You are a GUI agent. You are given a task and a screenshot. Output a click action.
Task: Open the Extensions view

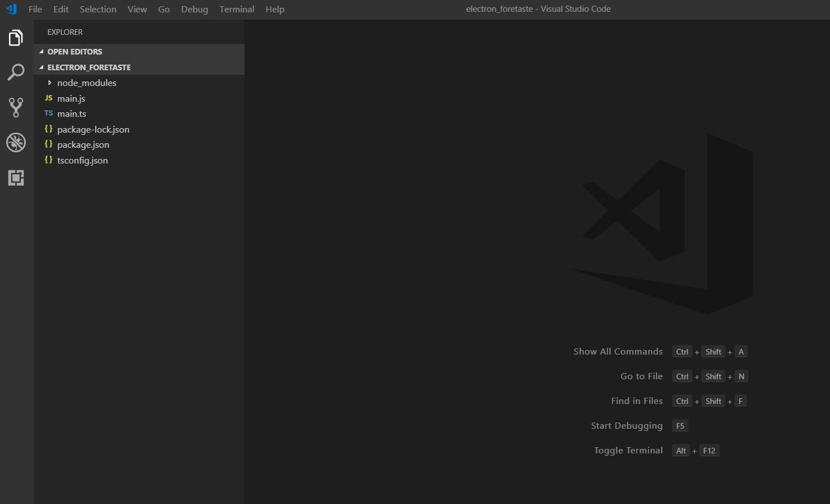click(15, 178)
